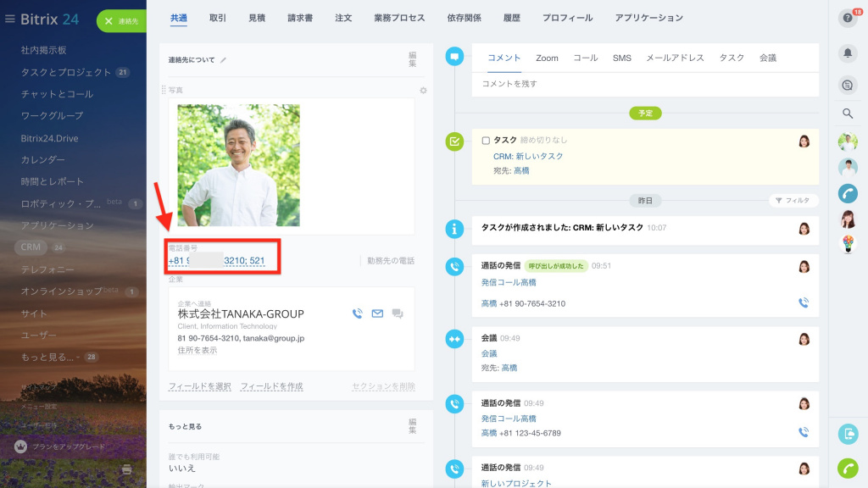Click the comment timeline icon
This screenshot has width=868, height=488.
tap(454, 57)
